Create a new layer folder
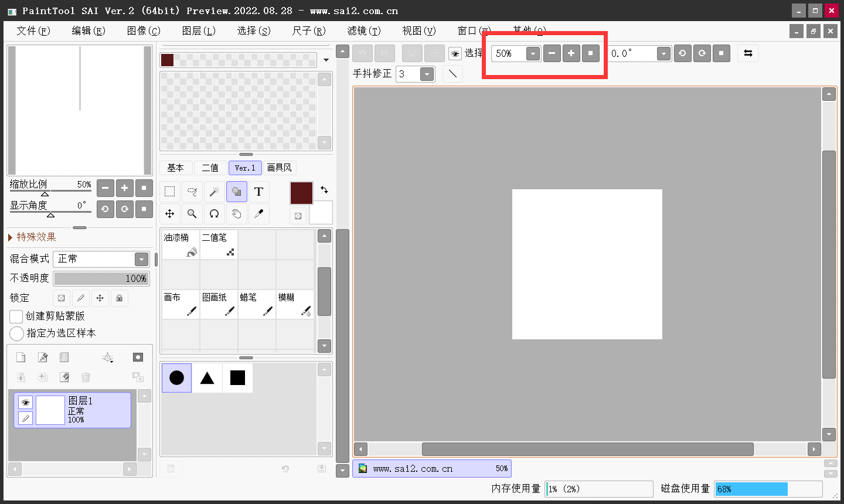The width and height of the screenshot is (844, 504). click(64, 357)
